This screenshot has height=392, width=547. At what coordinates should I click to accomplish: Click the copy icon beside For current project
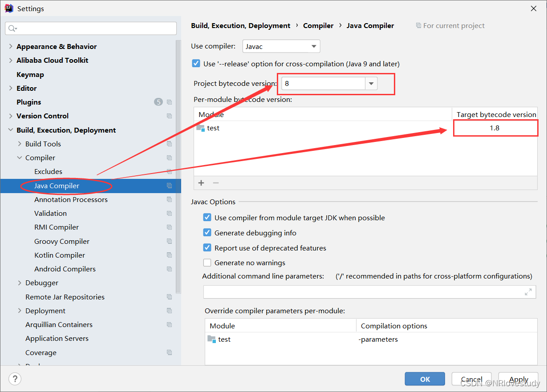[x=418, y=26]
